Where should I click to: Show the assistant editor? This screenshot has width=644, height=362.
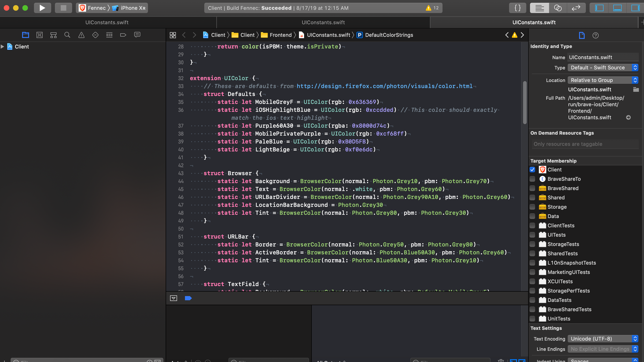pos(557,8)
